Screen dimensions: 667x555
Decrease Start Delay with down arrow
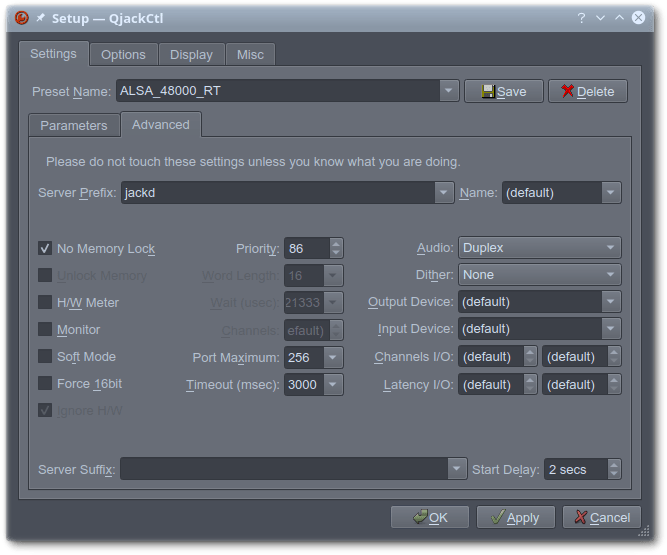(x=614, y=474)
